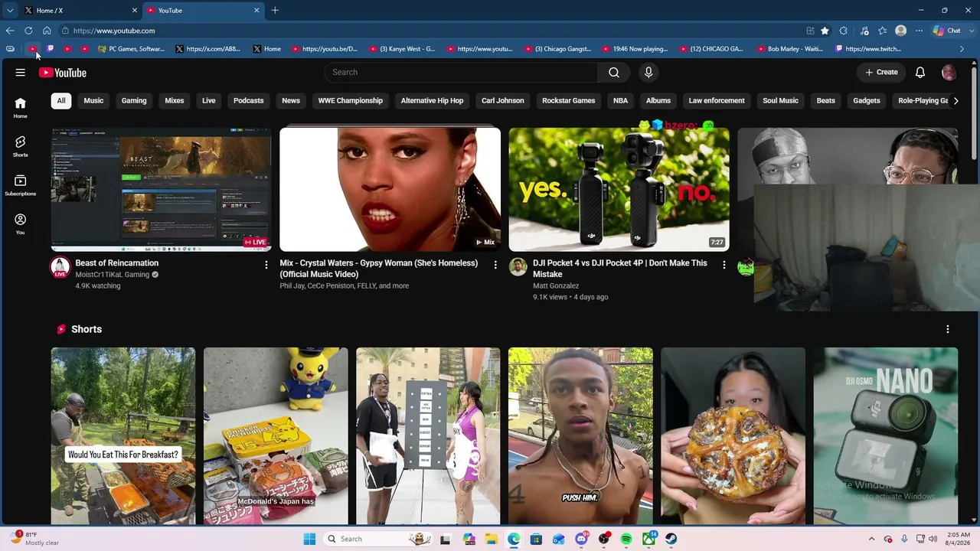Viewport: 980px width, 551px height.
Task: Open Spotify from the taskbar
Action: 626,539
